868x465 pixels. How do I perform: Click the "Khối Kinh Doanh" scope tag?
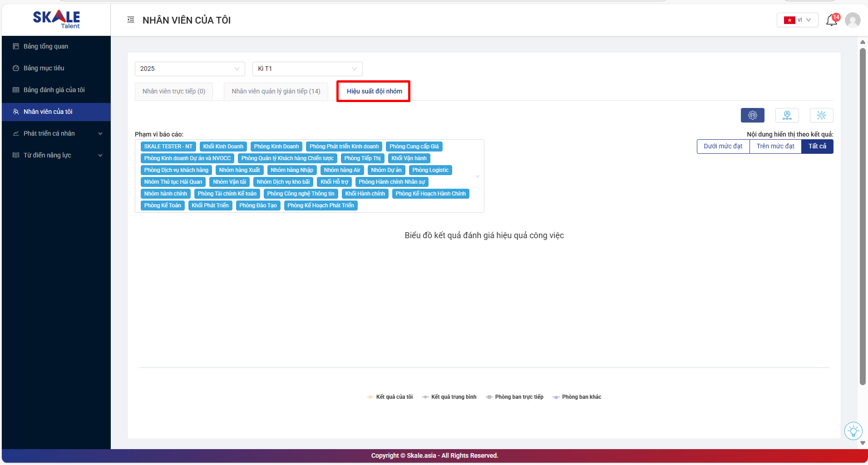223,147
